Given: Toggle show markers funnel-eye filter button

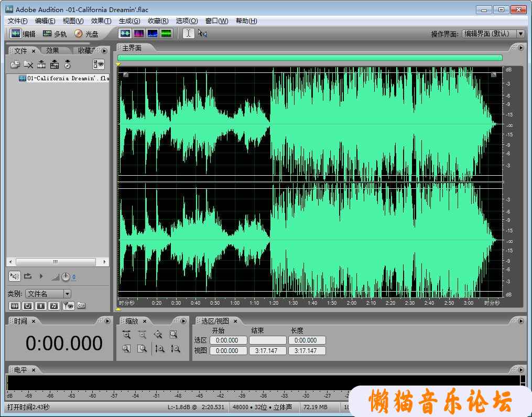Looking at the screenshot, I should (68, 306).
